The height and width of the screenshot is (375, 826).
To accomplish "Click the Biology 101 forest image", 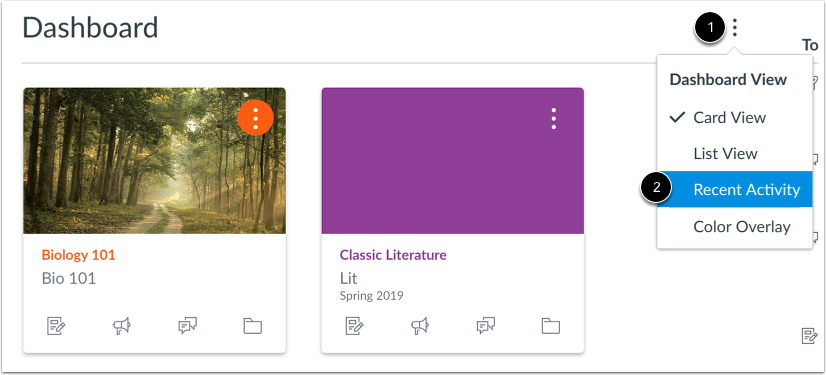I will [154, 161].
